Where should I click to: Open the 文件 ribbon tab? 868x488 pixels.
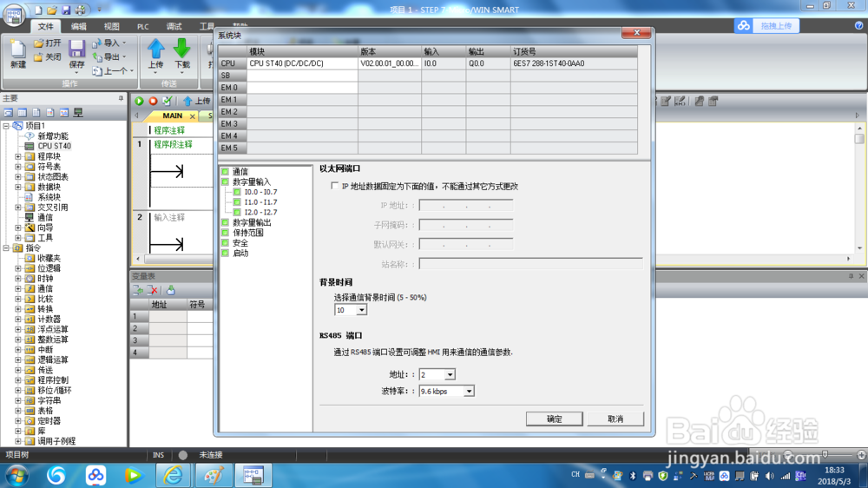coord(45,27)
